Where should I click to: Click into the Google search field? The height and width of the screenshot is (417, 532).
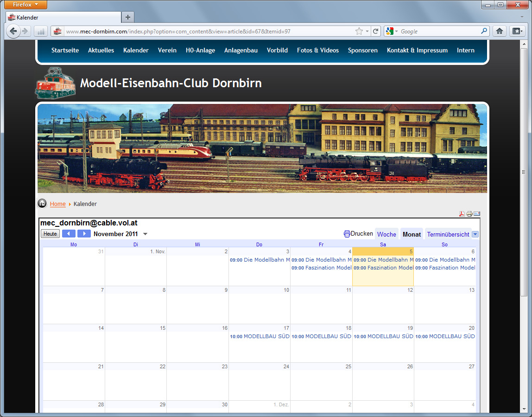(440, 31)
